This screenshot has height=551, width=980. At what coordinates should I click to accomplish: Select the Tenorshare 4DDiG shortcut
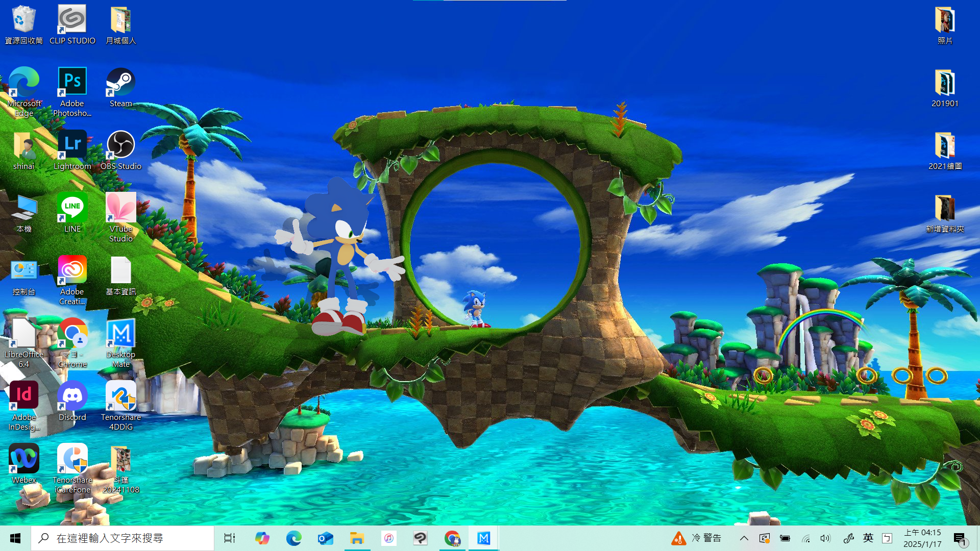pos(120,406)
